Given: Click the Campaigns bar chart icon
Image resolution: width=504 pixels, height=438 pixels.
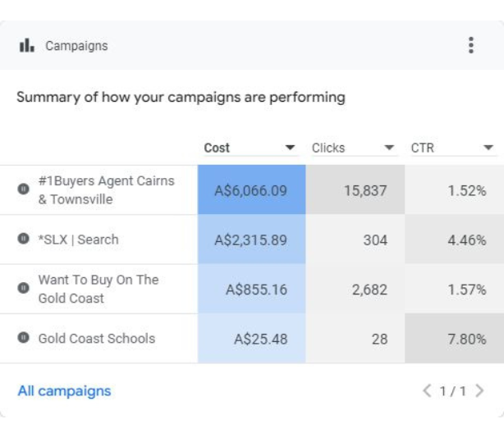Looking at the screenshot, I should 26,45.
